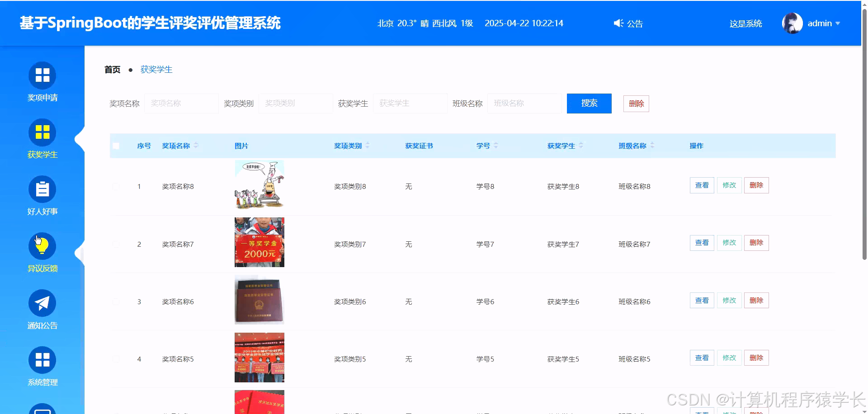Click the system title 基于SpringBoot的学生评奖评优管理系统
The width and height of the screenshot is (868, 414).
click(x=150, y=23)
